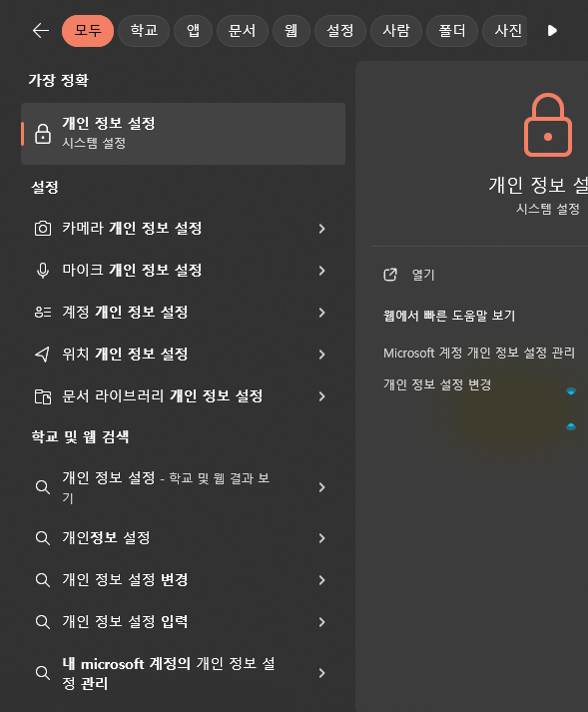Image resolution: width=588 pixels, height=712 pixels.
Task: Click the back arrow icon
Action: (x=41, y=30)
